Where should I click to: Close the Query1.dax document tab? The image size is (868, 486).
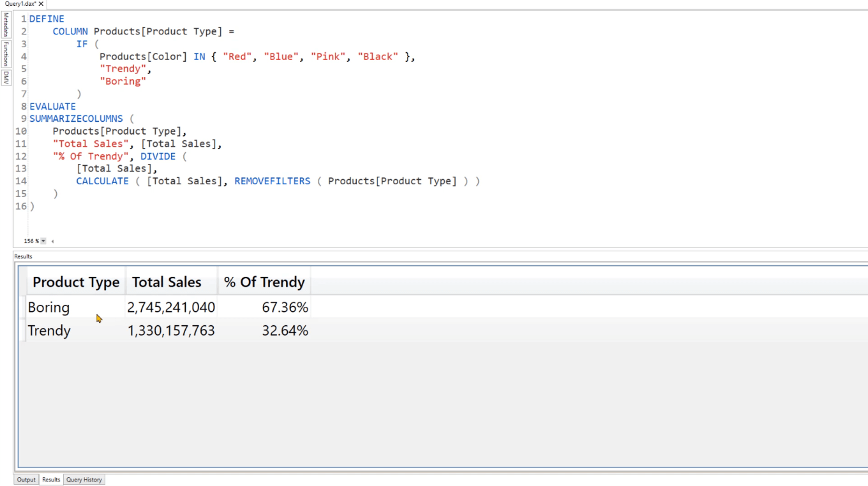41,4
